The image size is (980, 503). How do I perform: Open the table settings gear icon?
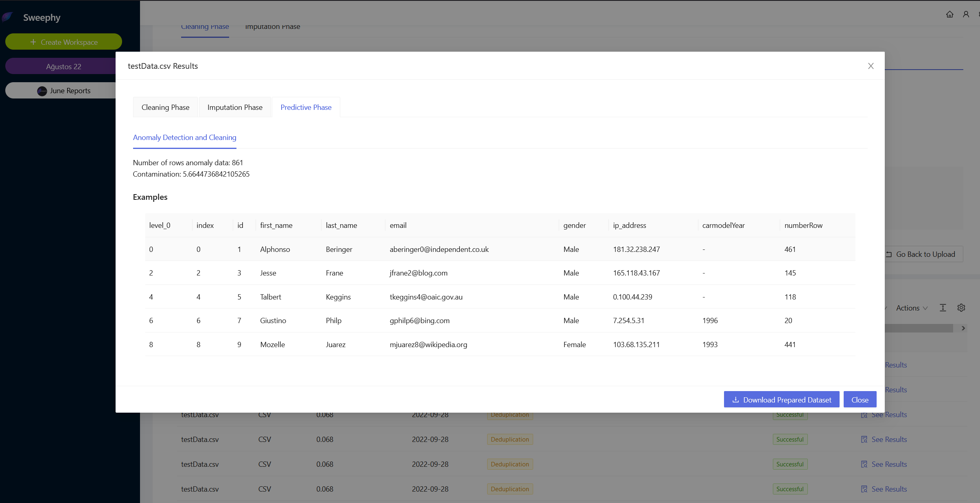961,308
